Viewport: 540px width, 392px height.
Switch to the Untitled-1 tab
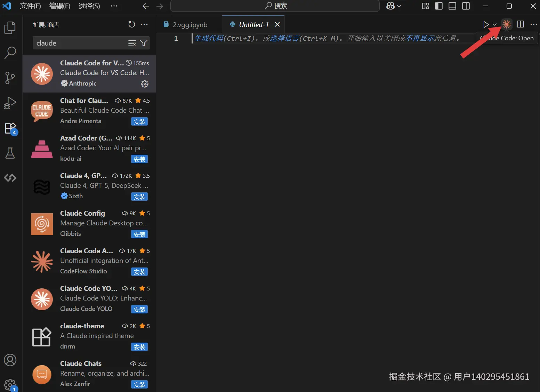(254, 25)
